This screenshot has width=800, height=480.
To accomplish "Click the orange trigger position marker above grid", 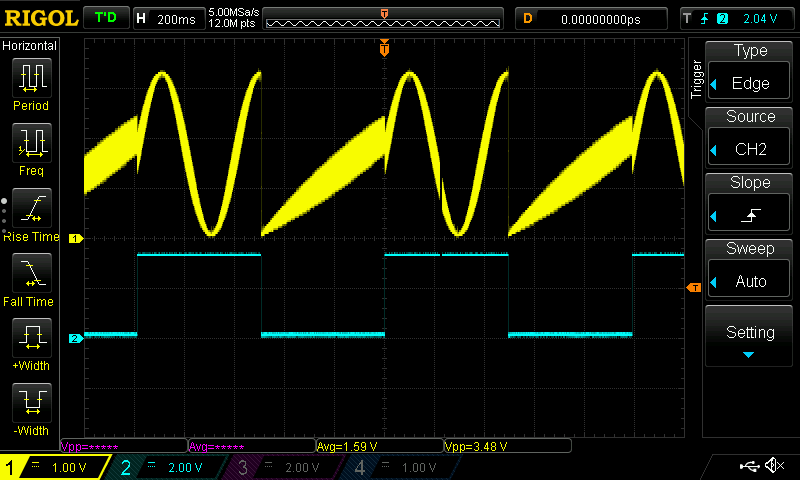I will pos(384,48).
